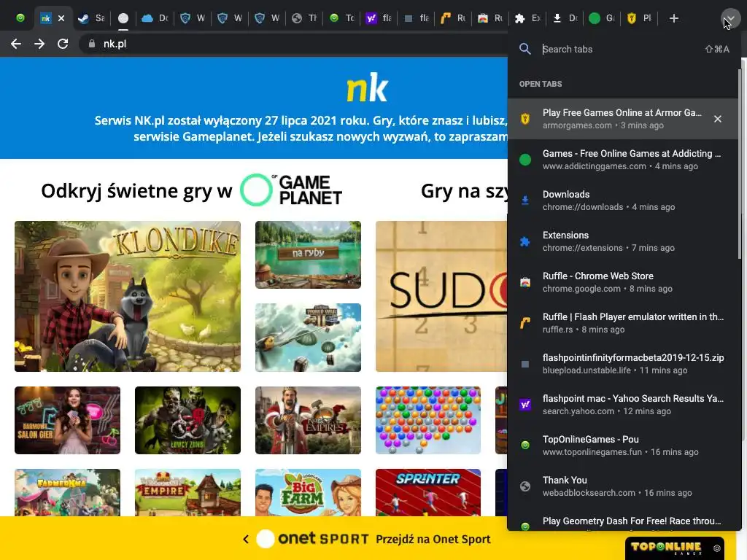Image resolution: width=747 pixels, height=560 pixels.
Task: Switch to the white circle favicon tab
Action: [123, 18]
